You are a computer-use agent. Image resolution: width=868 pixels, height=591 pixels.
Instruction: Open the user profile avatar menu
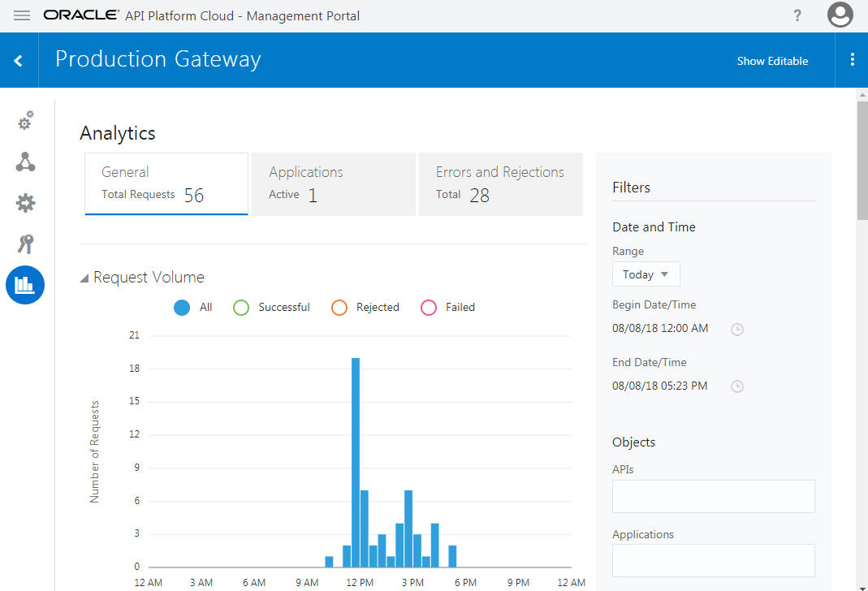(840, 15)
